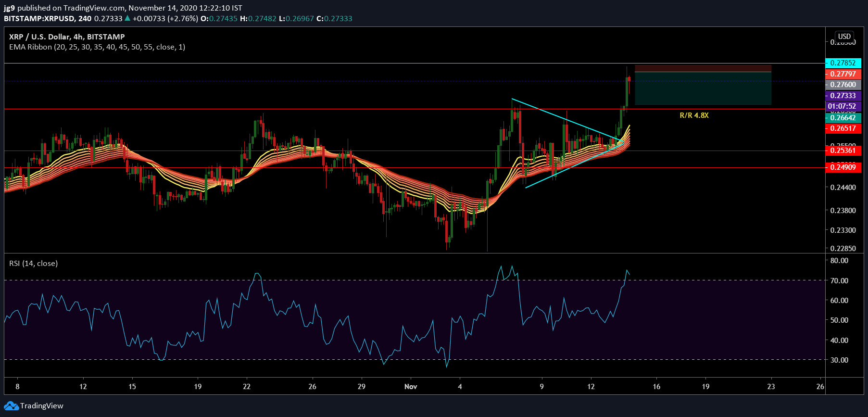This screenshot has height=417, width=868.
Task: Open the TradingView wordmark link
Action: point(41,406)
